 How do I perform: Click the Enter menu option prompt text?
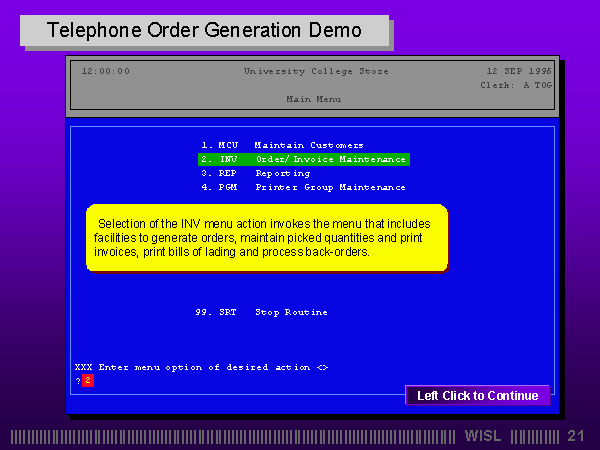pyautogui.click(x=201, y=367)
